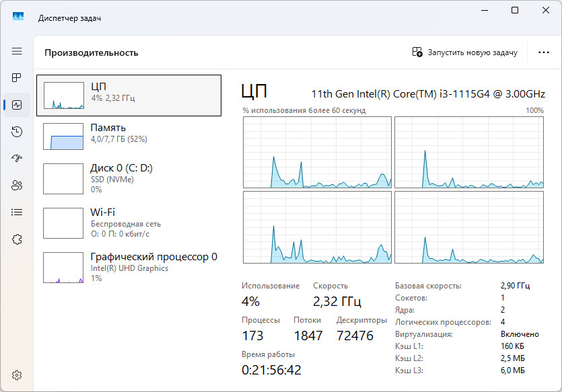Viewport: 562px width, 392px height.
Task: Click the Память 4,0/7,7 ГБ (52%) text
Action: click(x=119, y=139)
